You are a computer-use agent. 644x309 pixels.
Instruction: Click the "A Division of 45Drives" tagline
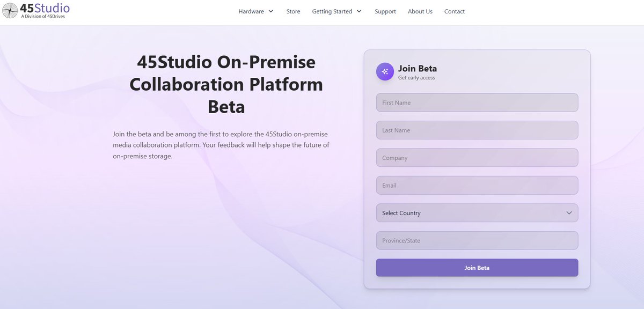(43, 17)
